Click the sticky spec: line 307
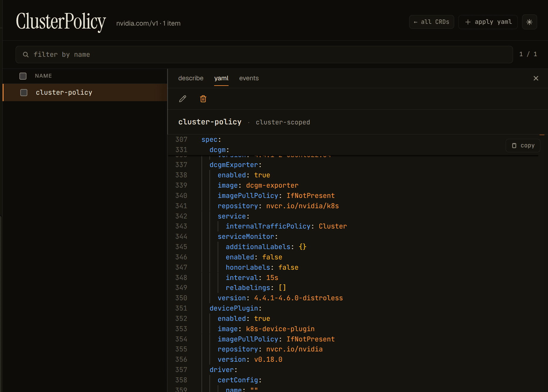The height and width of the screenshot is (392, 548). 211,140
